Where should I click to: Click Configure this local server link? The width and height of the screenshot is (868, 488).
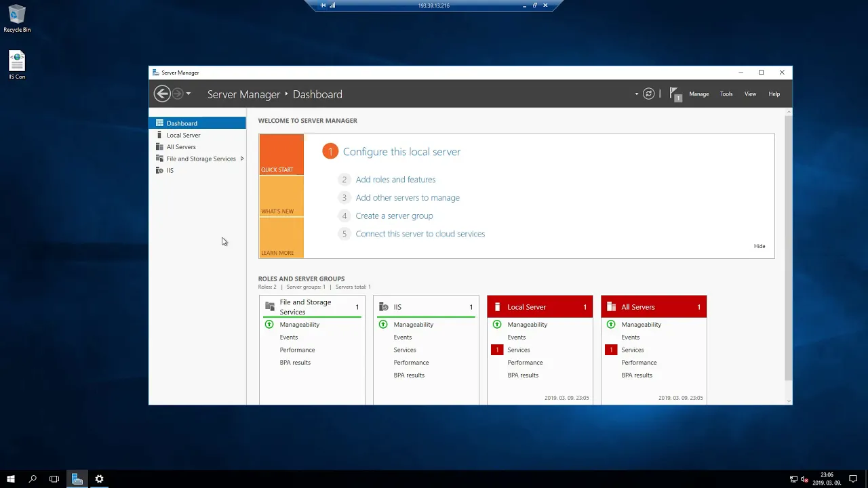tap(401, 152)
